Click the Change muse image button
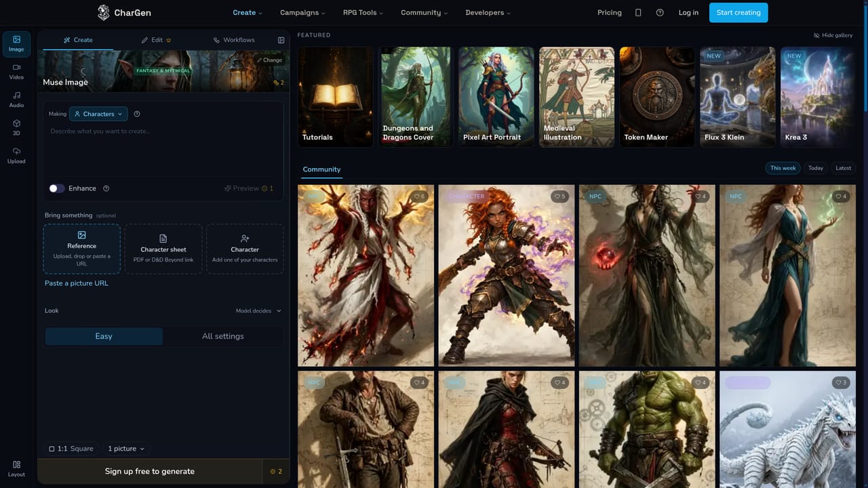 click(x=269, y=60)
